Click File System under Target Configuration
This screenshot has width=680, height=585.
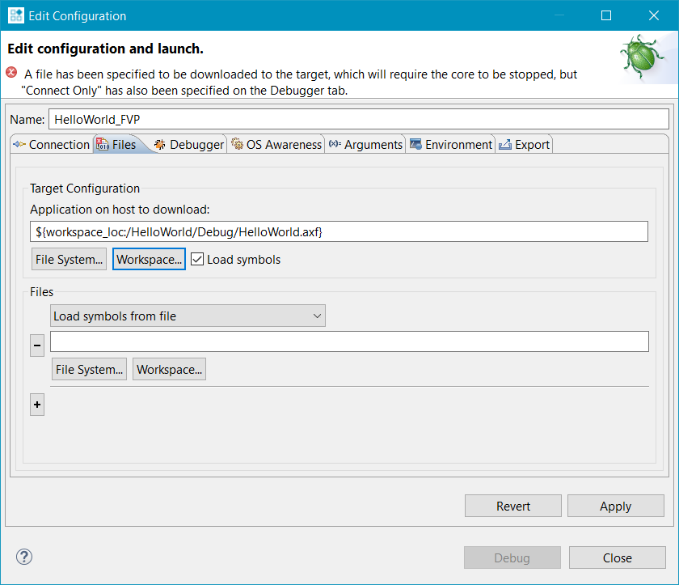tap(69, 260)
